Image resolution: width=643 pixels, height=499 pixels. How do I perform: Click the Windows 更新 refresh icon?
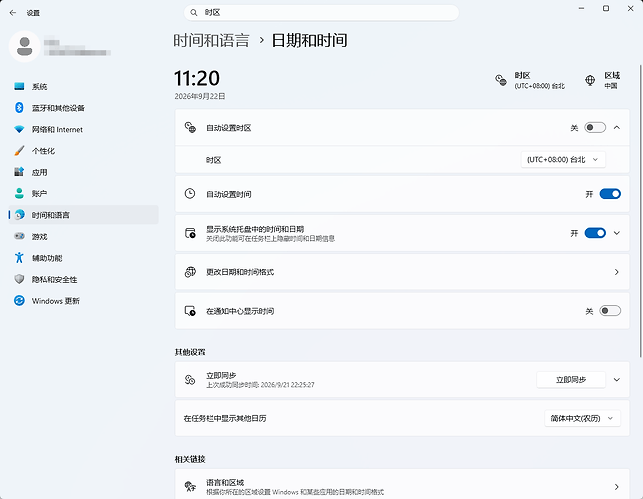coord(19,301)
